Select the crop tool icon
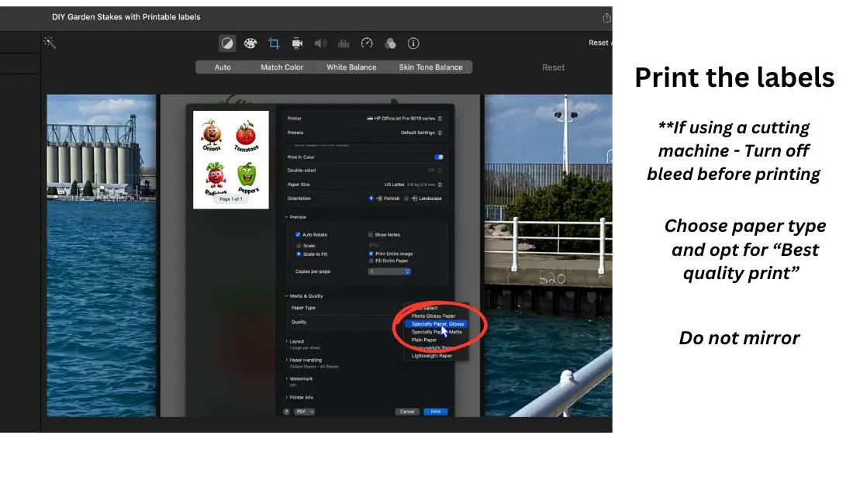Screen dimensions: 853x504 (274, 43)
